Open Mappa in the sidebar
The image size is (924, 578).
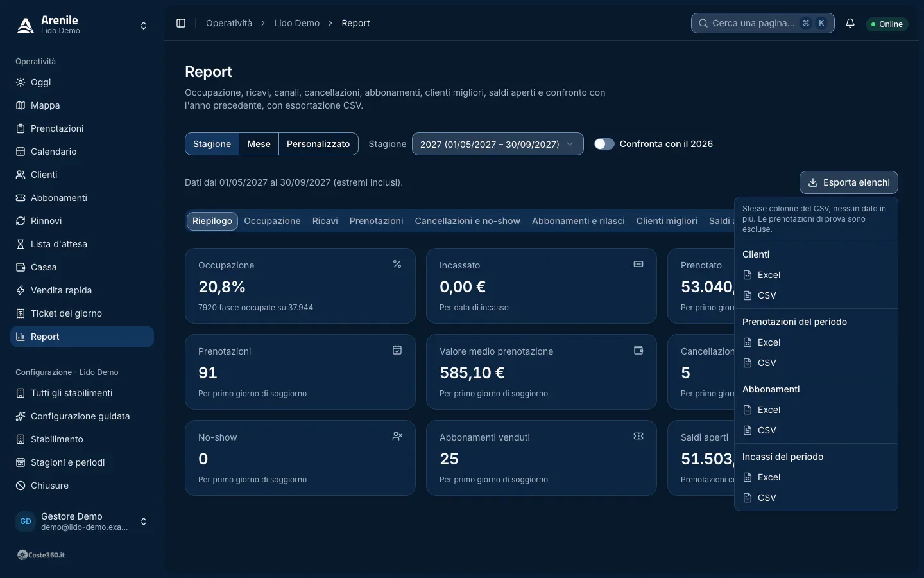[82, 105]
